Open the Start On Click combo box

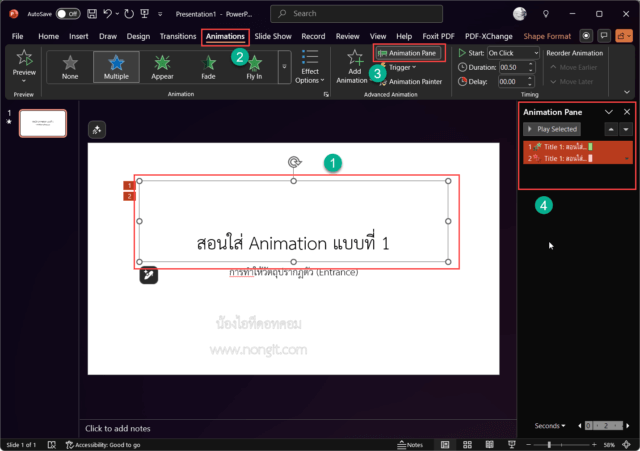pos(513,53)
